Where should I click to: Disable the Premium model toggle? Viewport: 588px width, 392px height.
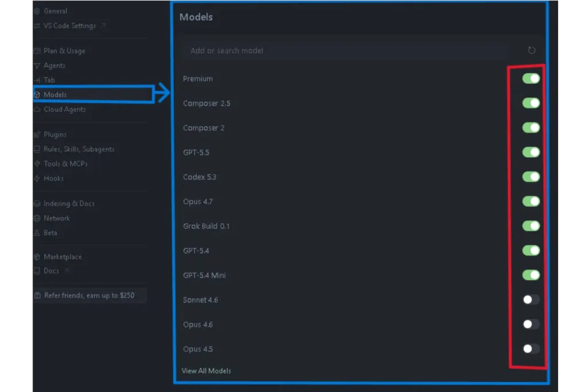[531, 78]
